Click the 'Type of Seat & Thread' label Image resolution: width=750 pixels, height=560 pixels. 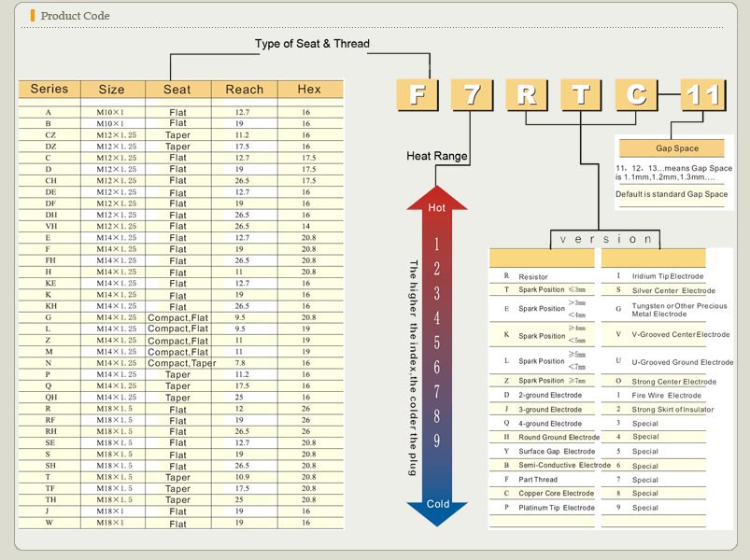tap(312, 44)
